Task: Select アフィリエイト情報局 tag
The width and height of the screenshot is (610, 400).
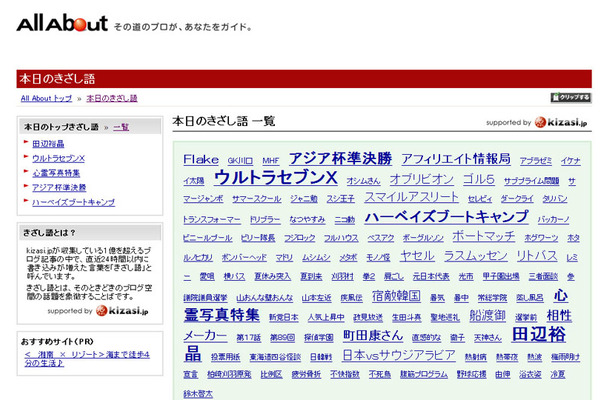Action: tap(456, 159)
